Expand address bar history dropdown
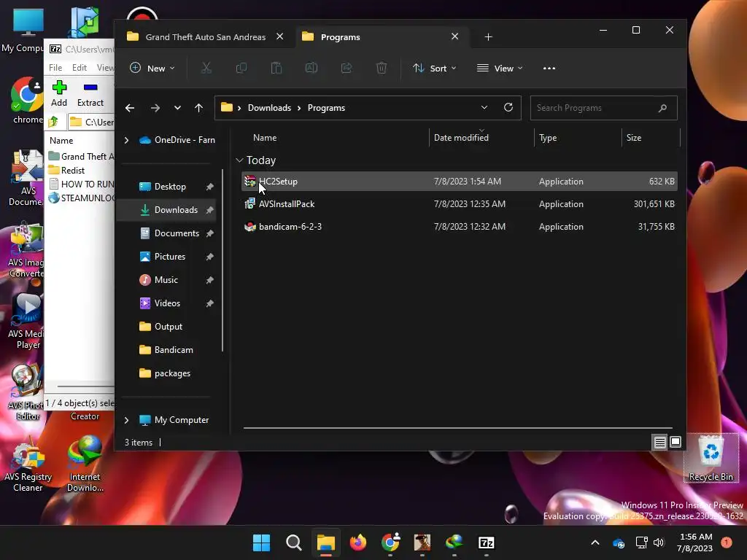 [x=484, y=108]
